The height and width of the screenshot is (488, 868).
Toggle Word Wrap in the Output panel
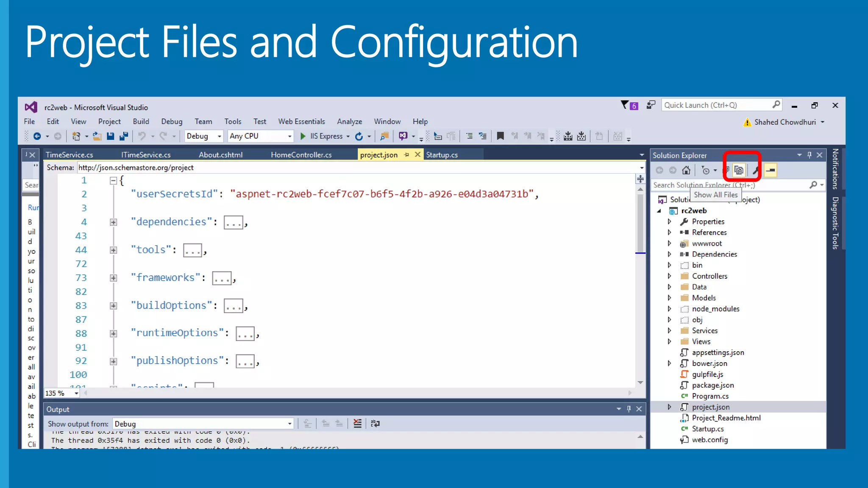coord(375,423)
